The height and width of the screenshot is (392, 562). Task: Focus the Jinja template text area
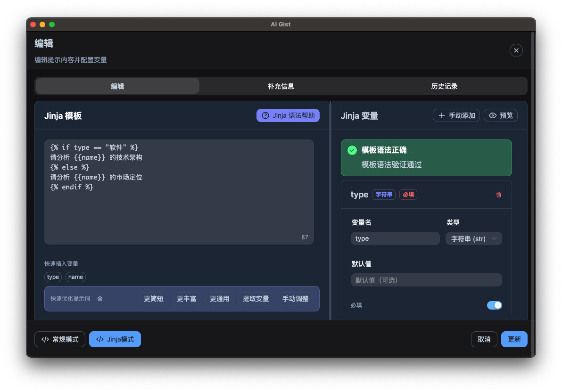point(179,192)
